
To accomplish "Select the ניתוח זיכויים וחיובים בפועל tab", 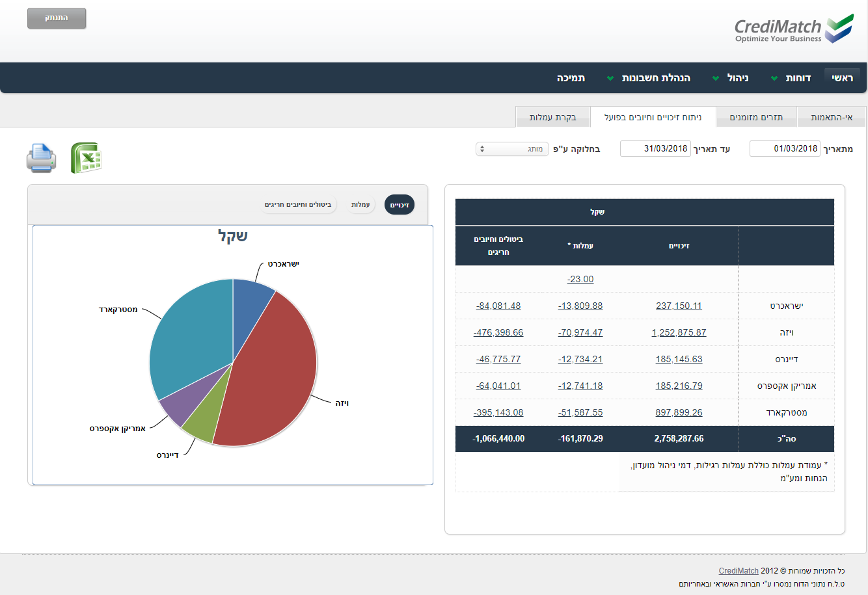I will coord(653,117).
